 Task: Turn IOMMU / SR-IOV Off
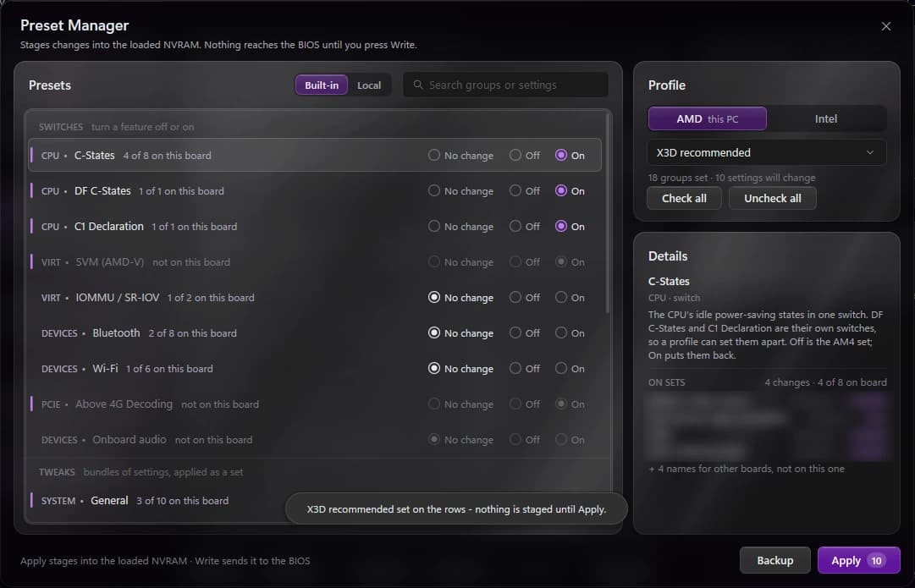pyautogui.click(x=515, y=298)
